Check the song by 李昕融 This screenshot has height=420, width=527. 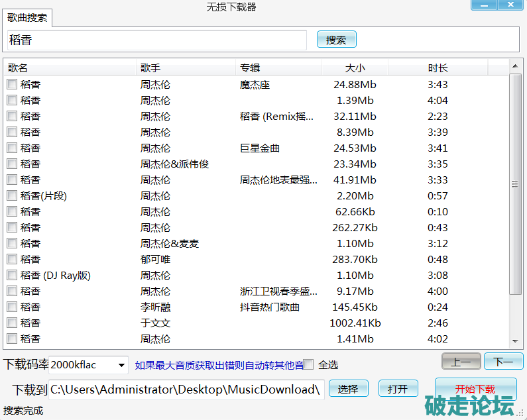(x=12, y=307)
